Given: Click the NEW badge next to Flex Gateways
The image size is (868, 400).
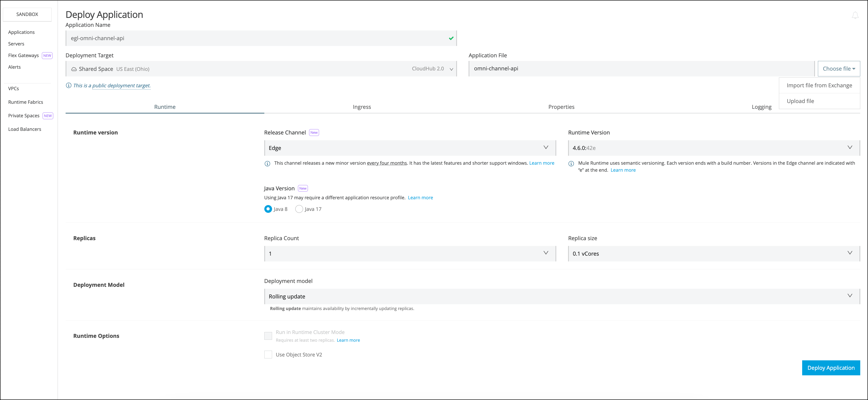Looking at the screenshot, I should click(x=47, y=56).
